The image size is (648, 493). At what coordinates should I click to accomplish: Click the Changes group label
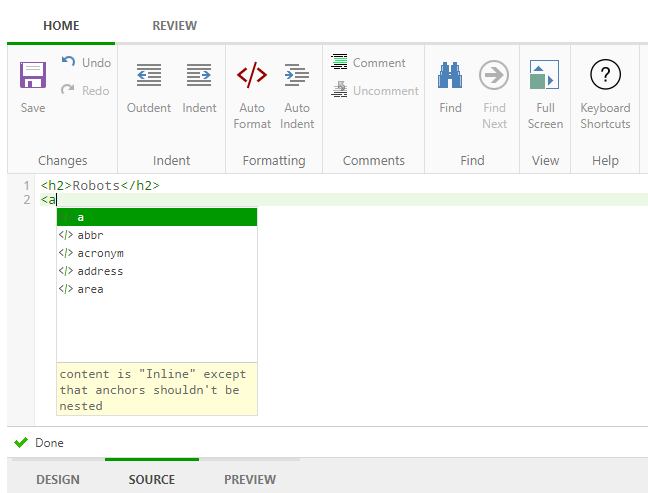point(62,161)
